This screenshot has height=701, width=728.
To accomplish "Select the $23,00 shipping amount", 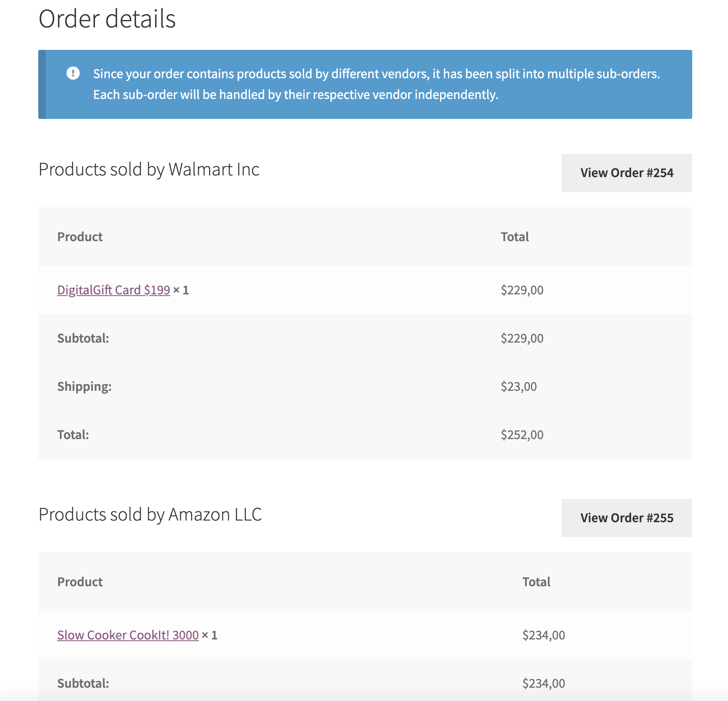I will [x=518, y=387].
